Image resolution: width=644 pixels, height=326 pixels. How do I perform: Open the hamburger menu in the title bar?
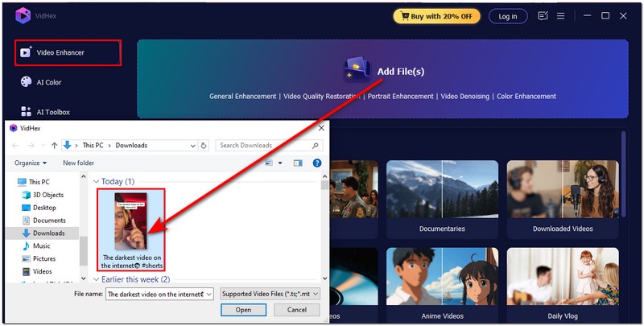point(560,15)
